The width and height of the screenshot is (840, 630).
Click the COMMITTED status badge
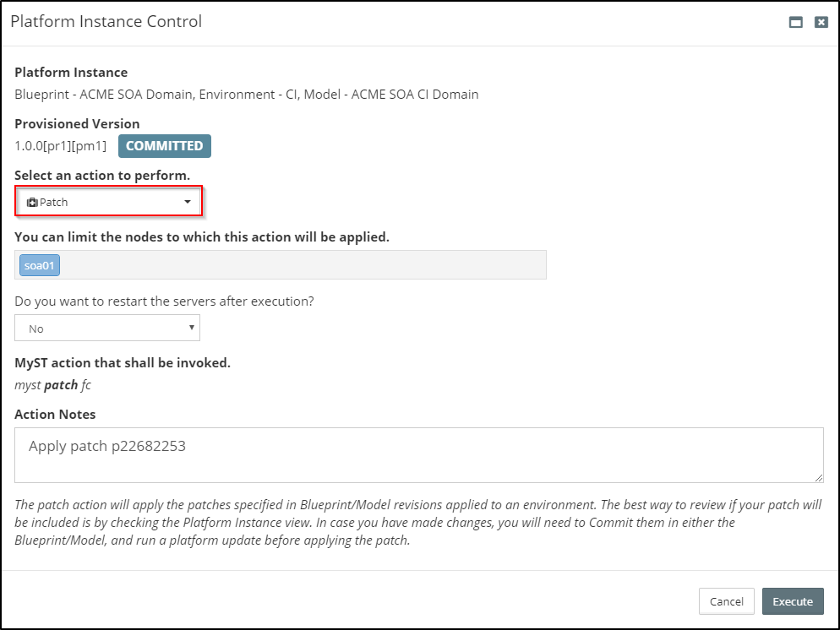coord(164,146)
